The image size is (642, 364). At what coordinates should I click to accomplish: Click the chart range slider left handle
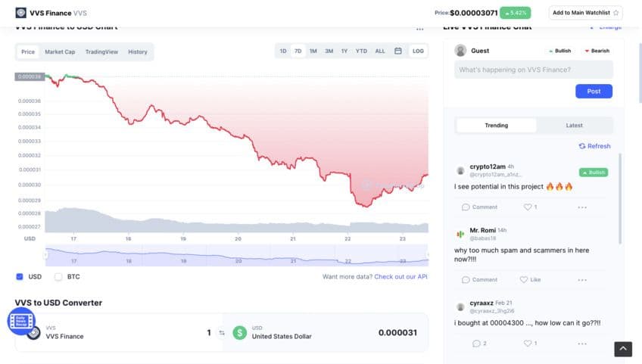point(45,256)
